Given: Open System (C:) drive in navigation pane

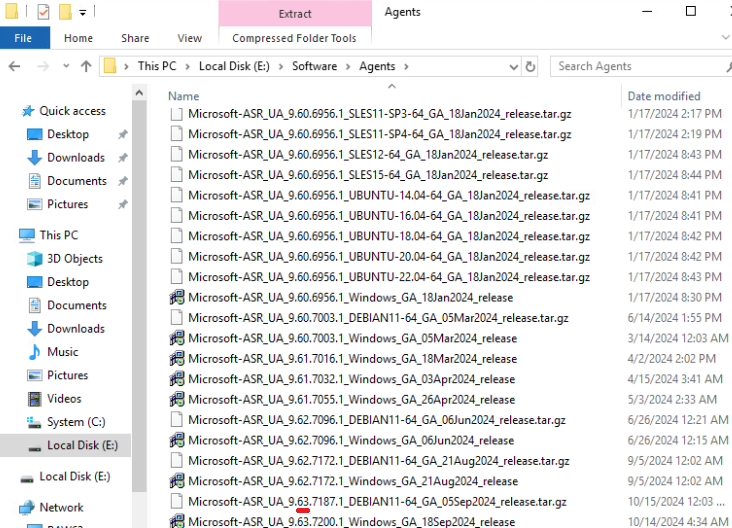Looking at the screenshot, I should coord(76,422).
